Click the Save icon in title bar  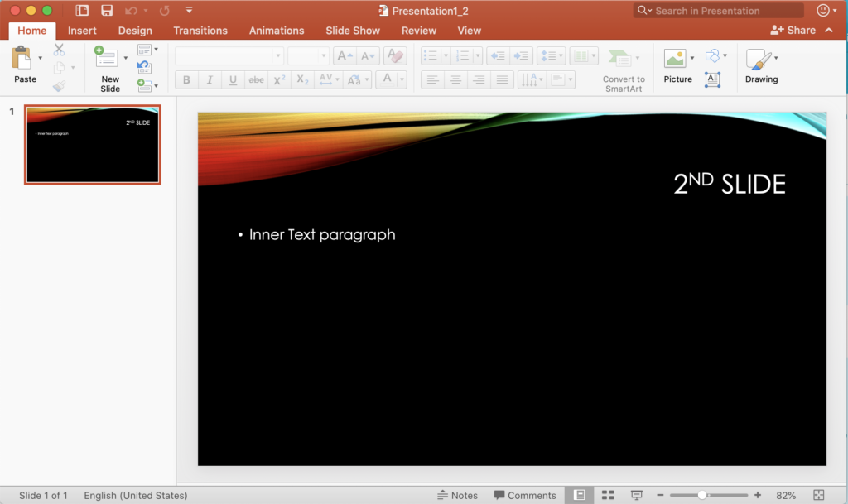pos(107,10)
